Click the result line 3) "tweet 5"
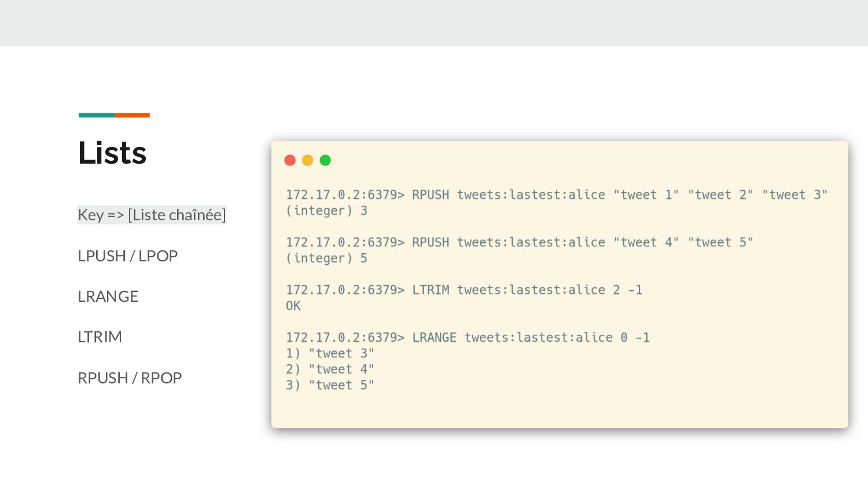 [x=330, y=385]
